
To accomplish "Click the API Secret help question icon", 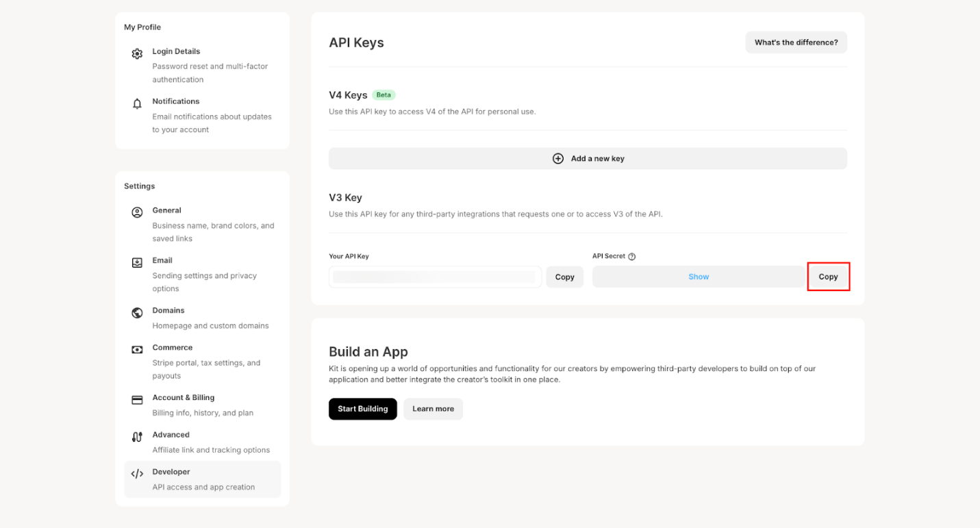I will (x=631, y=257).
